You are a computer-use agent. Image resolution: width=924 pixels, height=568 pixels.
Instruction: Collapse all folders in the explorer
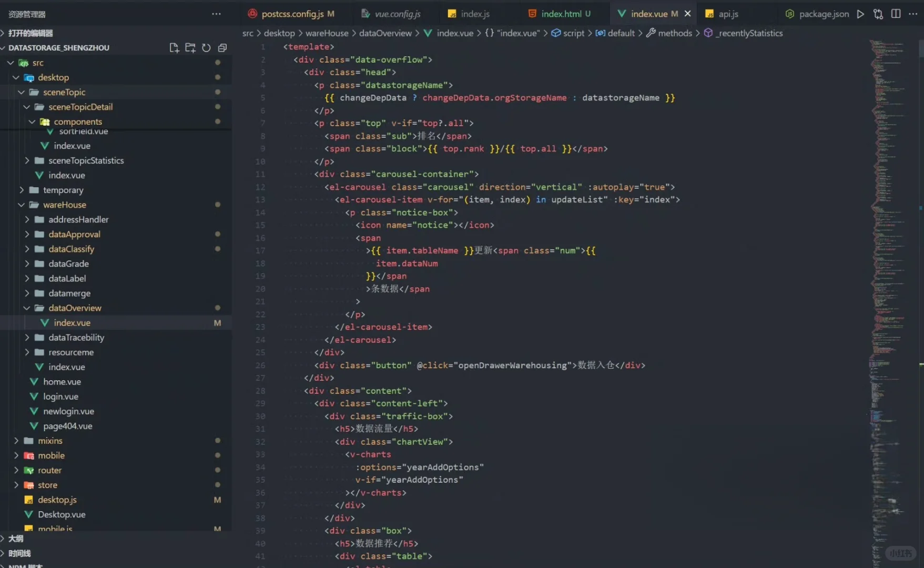pos(222,48)
